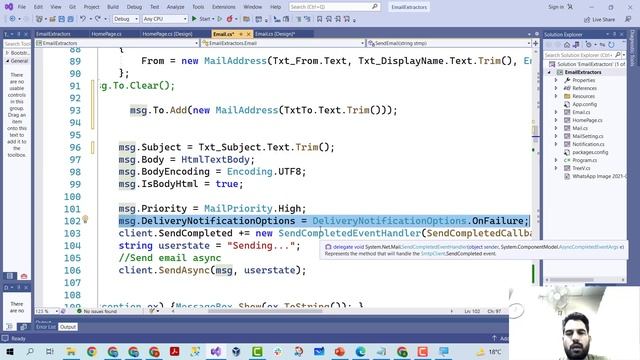Screen dimensions: 640x360
Task: Open Microsoft Edge from the taskbar
Action: [360, 351]
